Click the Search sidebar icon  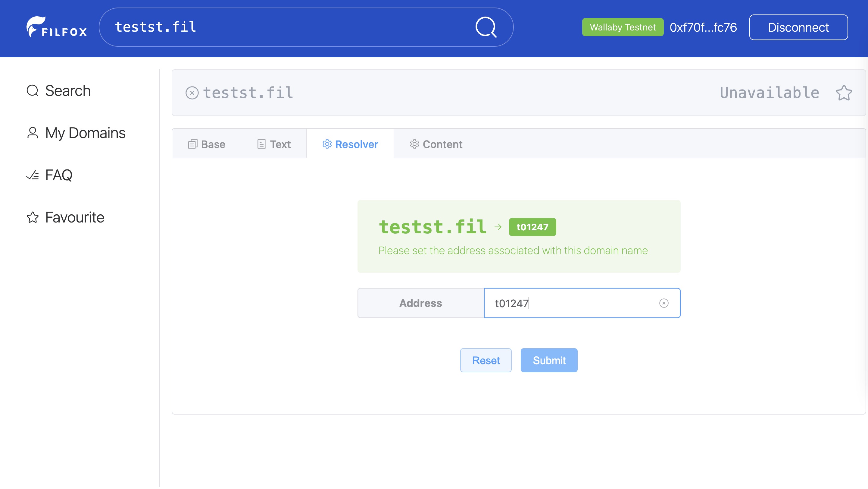(32, 91)
